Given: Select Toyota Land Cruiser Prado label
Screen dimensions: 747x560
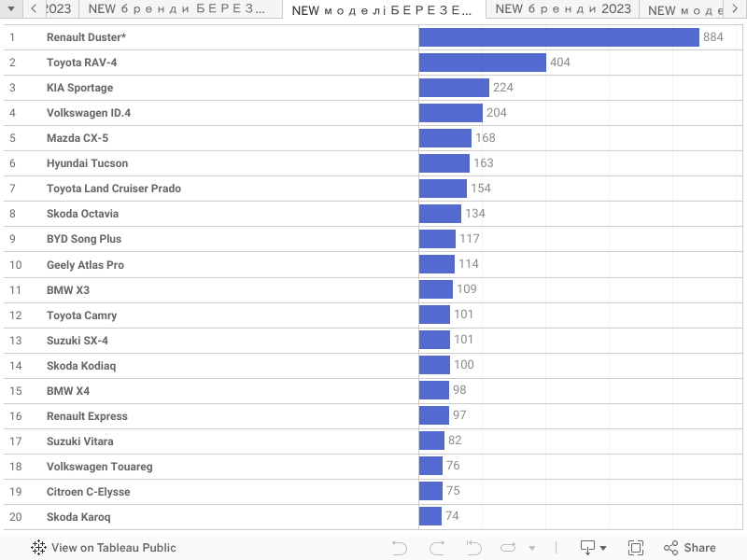Looking at the screenshot, I should (114, 189).
